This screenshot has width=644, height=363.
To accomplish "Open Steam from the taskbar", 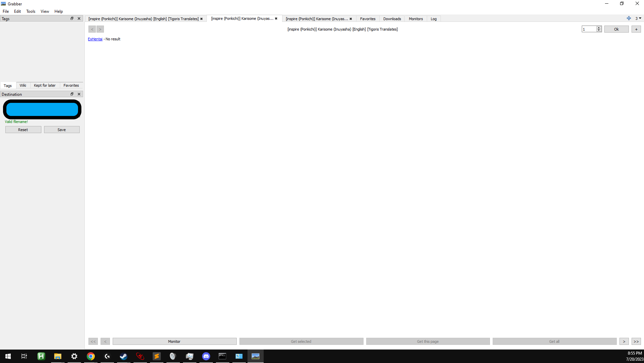I will tap(123, 356).
